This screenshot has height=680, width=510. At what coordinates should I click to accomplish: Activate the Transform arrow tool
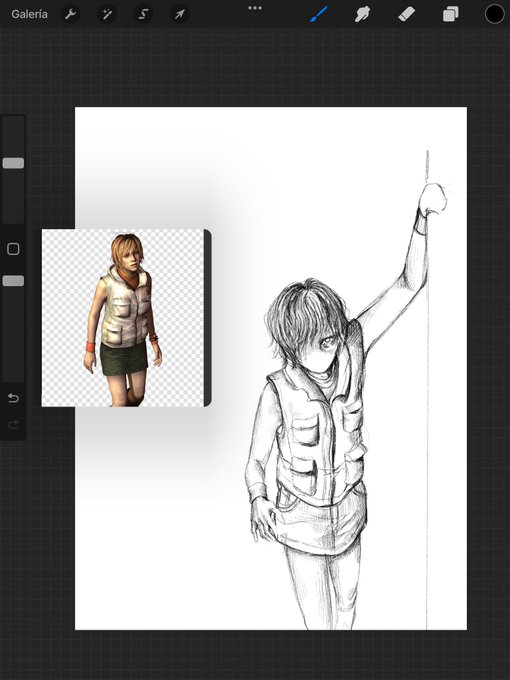(180, 15)
